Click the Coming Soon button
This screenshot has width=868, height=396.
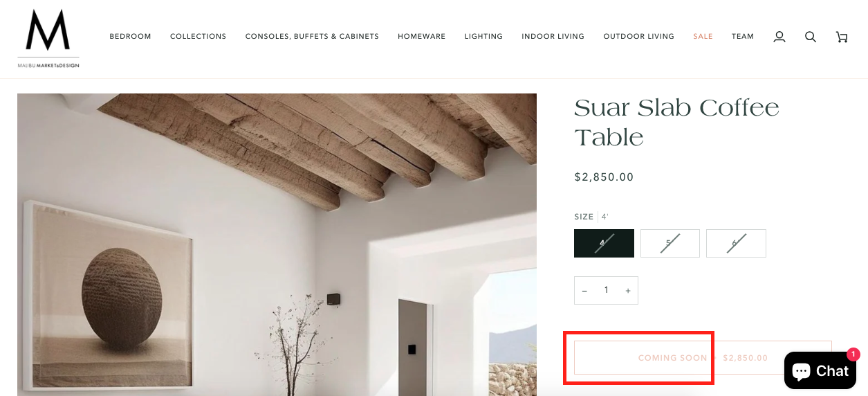[x=703, y=358]
